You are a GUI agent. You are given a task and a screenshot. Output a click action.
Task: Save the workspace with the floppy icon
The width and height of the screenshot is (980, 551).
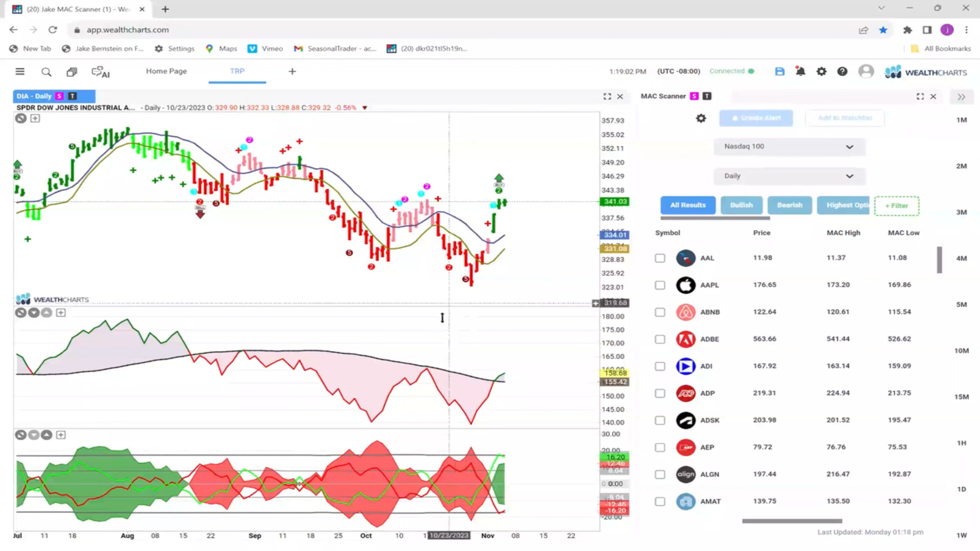point(779,71)
